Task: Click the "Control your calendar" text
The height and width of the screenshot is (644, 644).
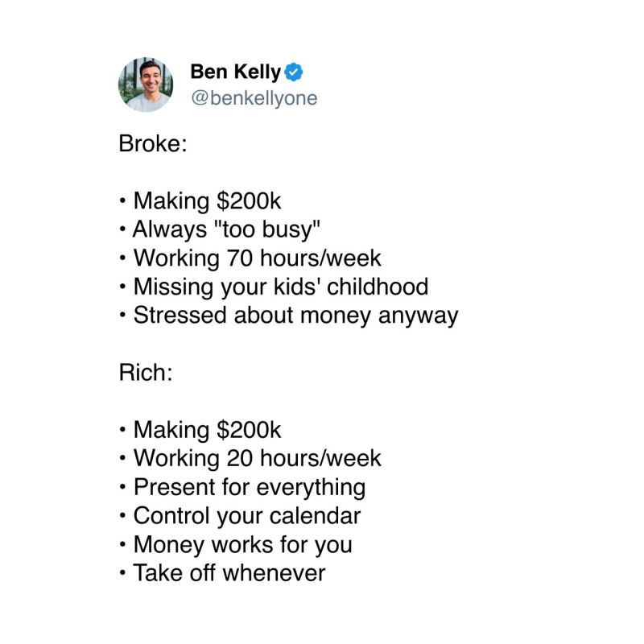Action: coord(246,515)
